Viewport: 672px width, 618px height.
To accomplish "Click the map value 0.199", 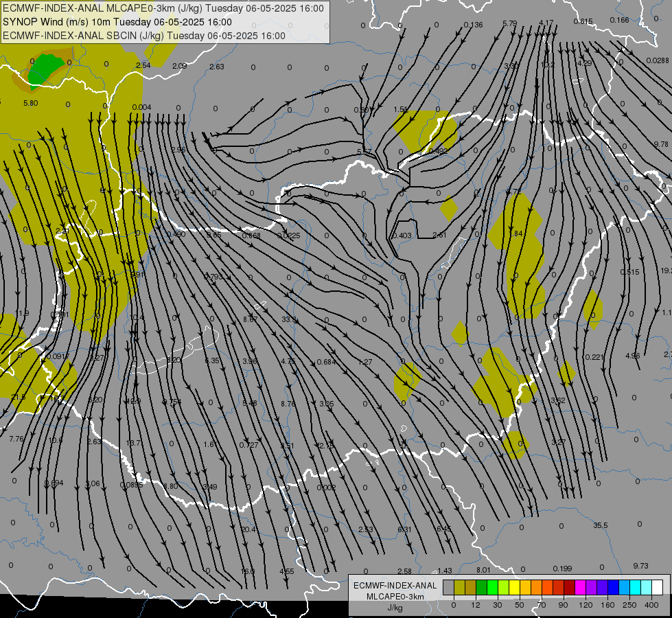I will 562,569.
